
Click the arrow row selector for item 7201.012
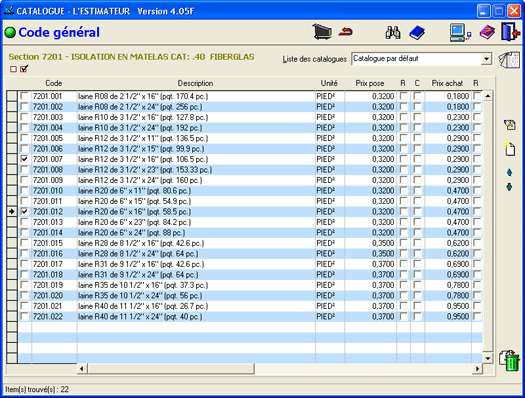[12, 212]
